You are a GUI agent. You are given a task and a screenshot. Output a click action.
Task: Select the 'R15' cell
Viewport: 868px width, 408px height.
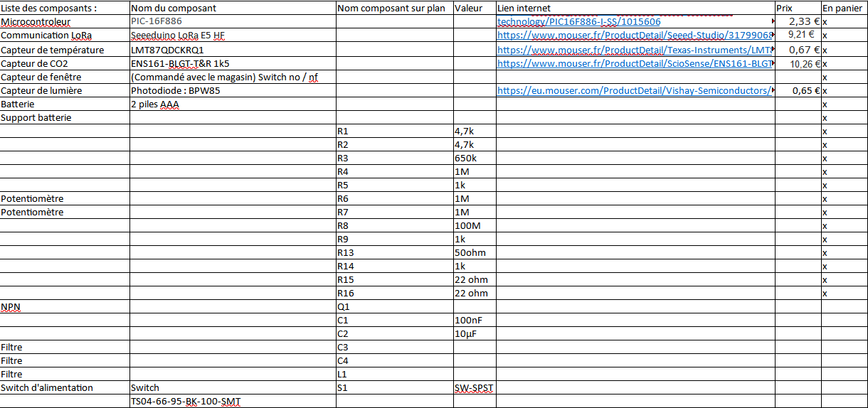point(394,279)
